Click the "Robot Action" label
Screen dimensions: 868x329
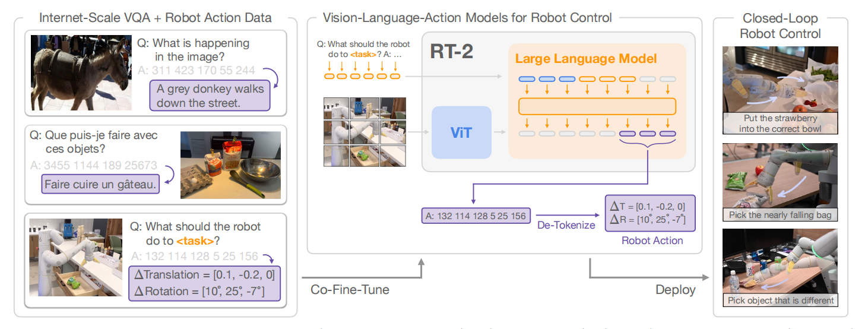(652, 241)
